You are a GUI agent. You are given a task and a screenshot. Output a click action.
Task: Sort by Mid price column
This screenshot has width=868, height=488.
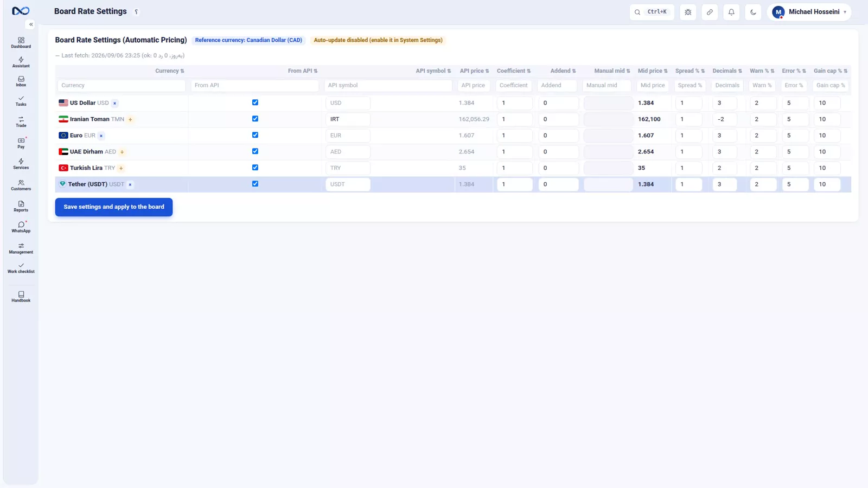coord(653,71)
